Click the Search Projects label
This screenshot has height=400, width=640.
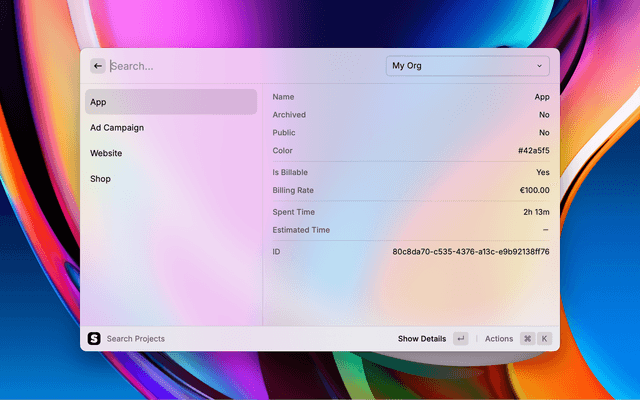pyautogui.click(x=136, y=339)
